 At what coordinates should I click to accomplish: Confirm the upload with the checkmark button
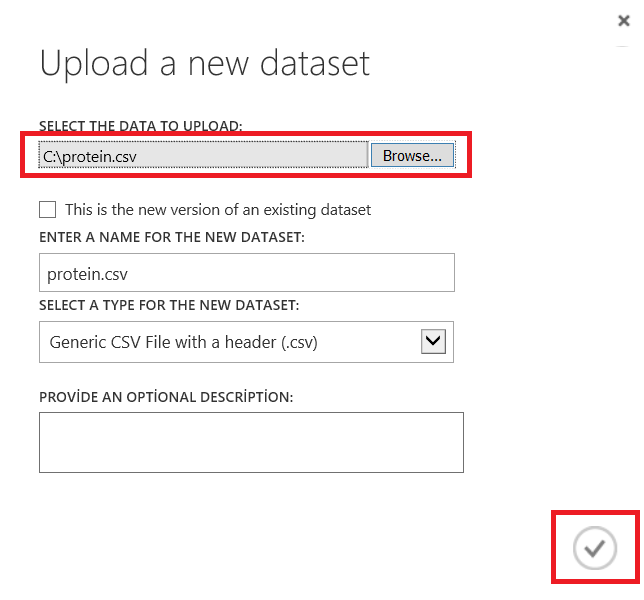click(x=595, y=548)
